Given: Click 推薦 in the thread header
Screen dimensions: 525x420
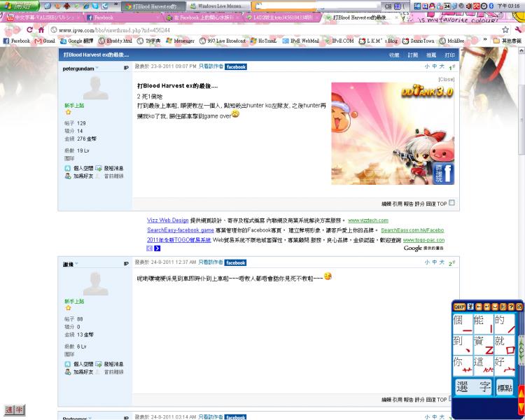Looking at the screenshot, I should point(431,55).
